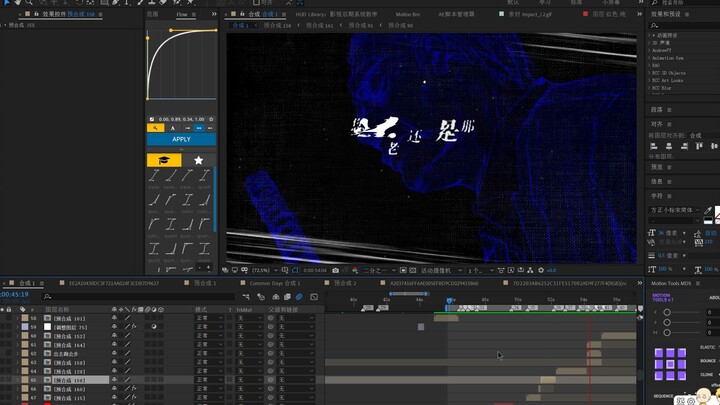This screenshot has width=720, height=405.
Task: Toggle shy switch on layer 65
Action: (114, 380)
